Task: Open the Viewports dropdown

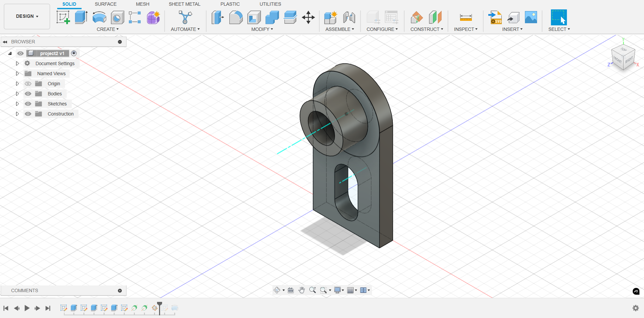Action: click(365, 290)
